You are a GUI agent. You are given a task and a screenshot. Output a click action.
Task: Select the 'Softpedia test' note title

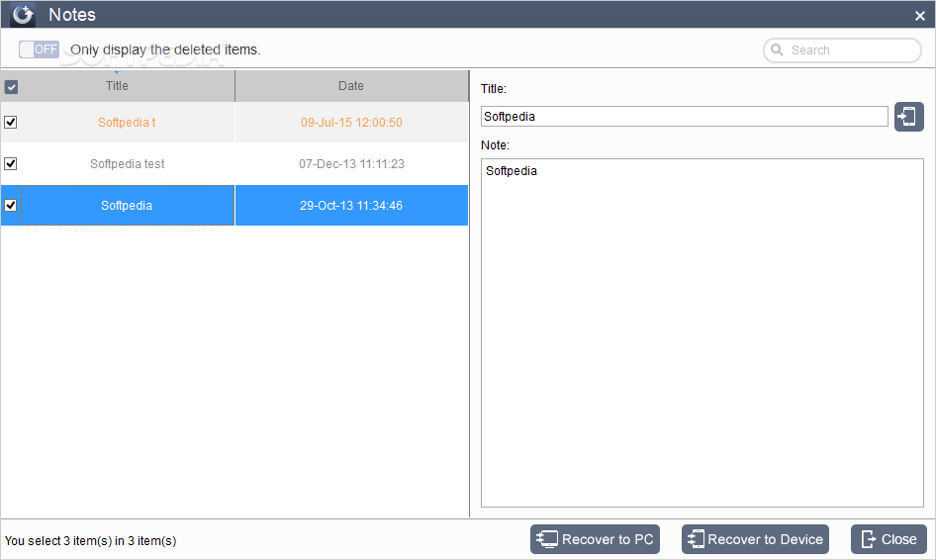(x=128, y=163)
